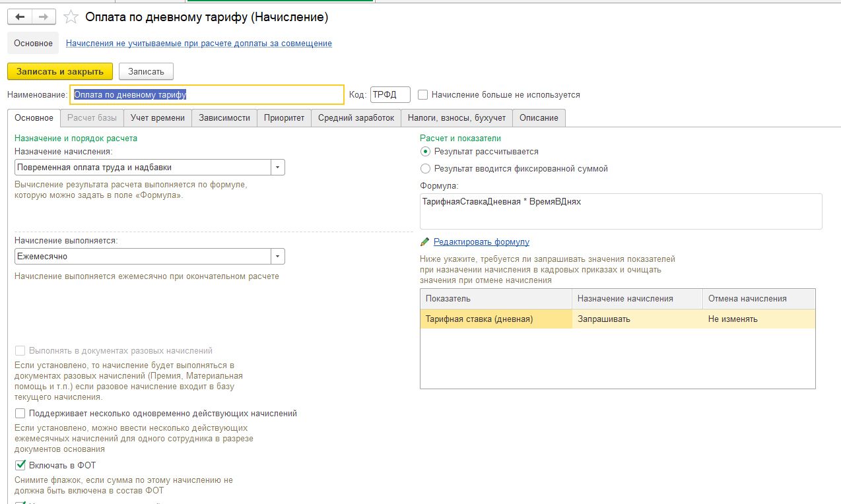
Task: Click the 'Код' input field
Action: click(x=390, y=95)
